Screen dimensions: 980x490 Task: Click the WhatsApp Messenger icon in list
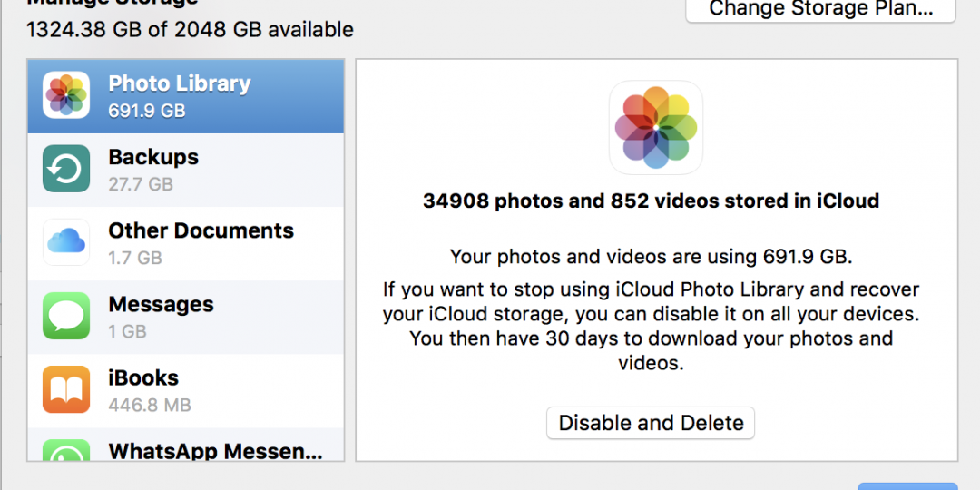(x=66, y=450)
